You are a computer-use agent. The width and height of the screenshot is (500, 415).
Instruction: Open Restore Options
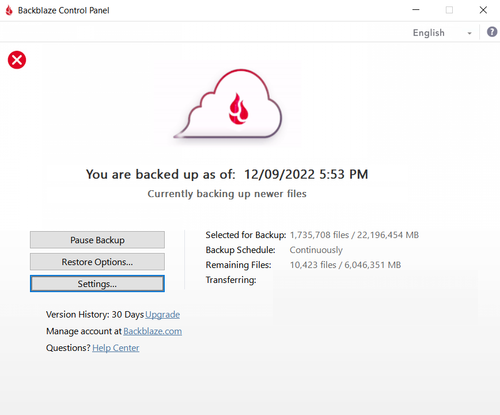coord(97,262)
